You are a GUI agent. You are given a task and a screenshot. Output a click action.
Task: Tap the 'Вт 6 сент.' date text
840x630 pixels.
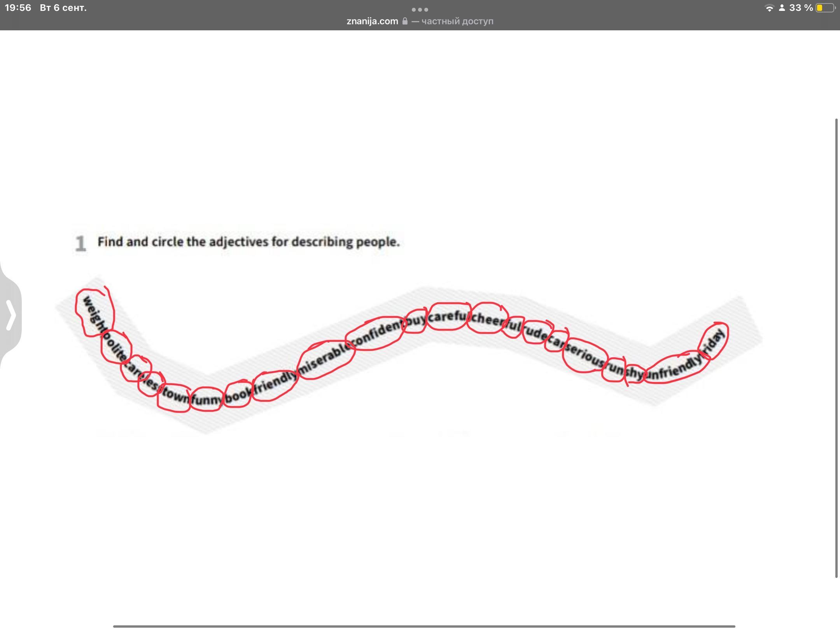[x=63, y=8]
